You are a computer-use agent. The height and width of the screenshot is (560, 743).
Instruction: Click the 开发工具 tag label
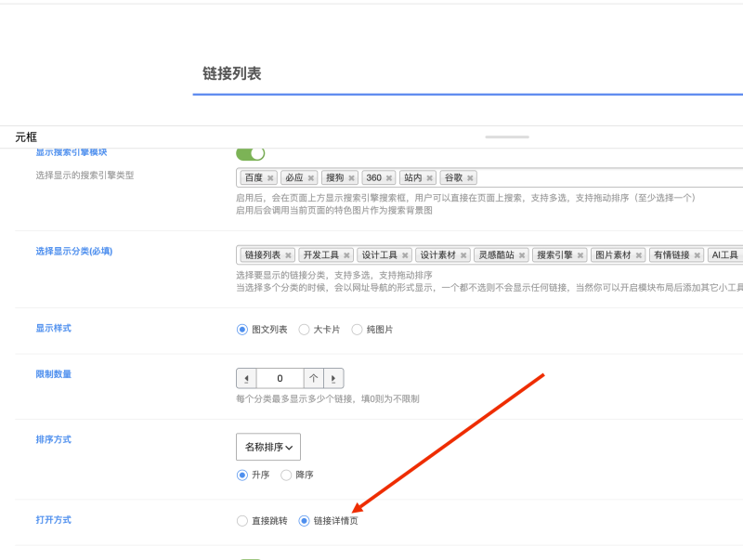(x=320, y=254)
